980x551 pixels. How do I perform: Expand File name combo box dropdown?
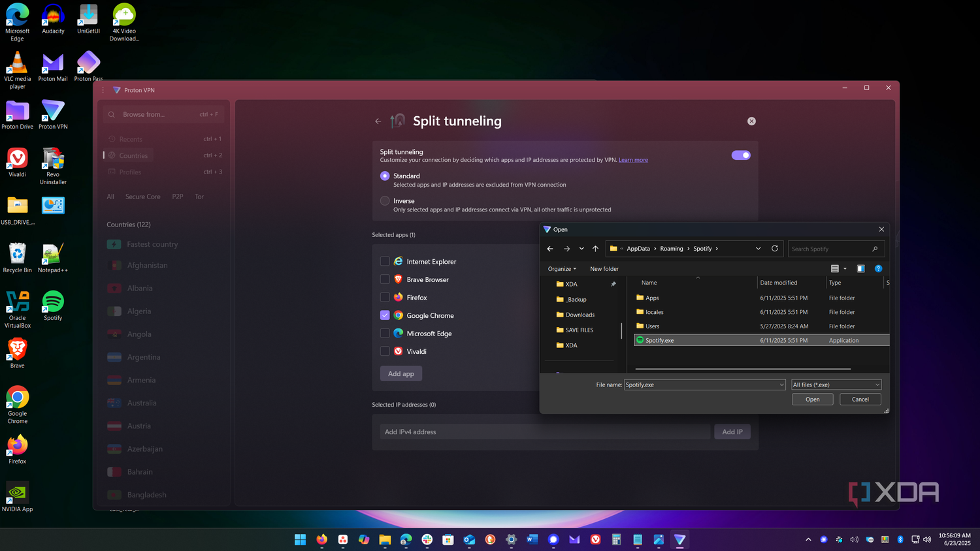click(x=781, y=385)
